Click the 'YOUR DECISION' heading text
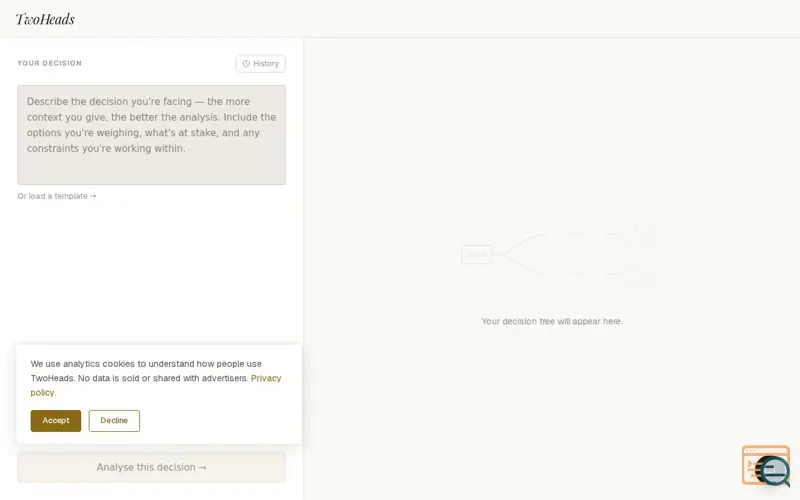The height and width of the screenshot is (500, 800). (x=49, y=63)
